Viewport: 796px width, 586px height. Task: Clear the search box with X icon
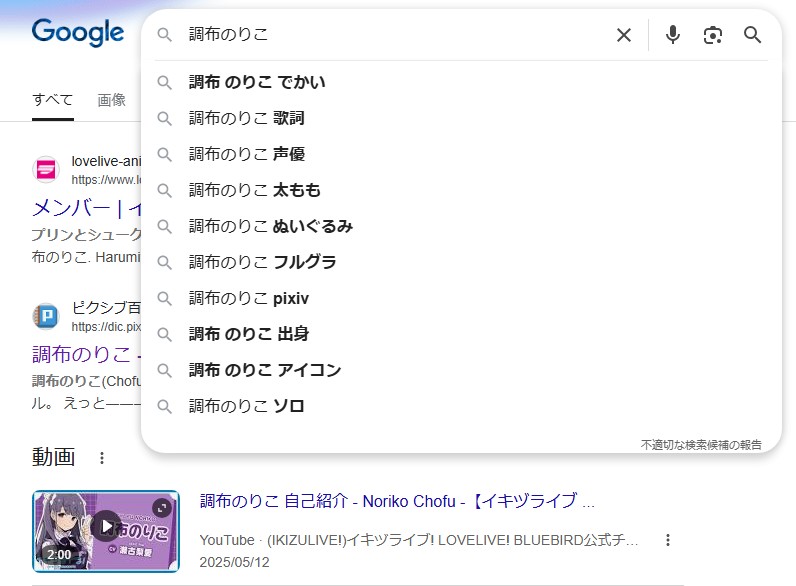click(624, 35)
